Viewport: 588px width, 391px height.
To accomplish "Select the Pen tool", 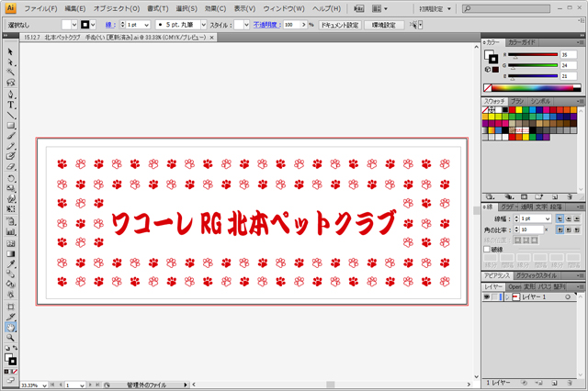I will (10, 94).
